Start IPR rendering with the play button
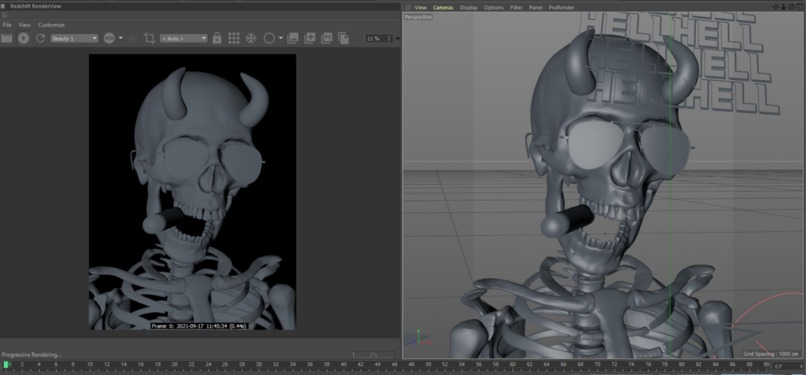806x375 pixels. (x=23, y=38)
